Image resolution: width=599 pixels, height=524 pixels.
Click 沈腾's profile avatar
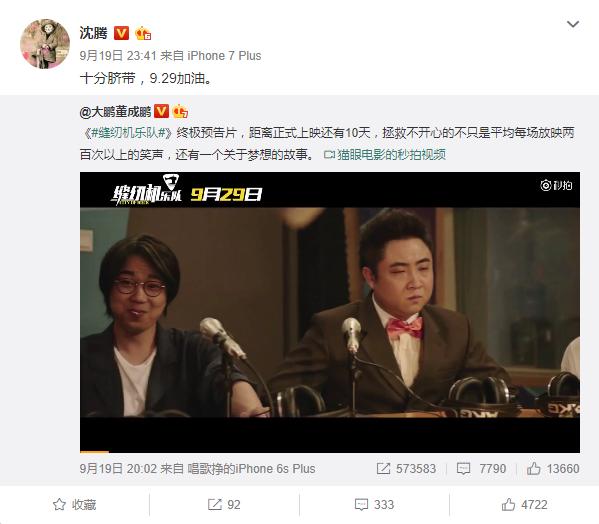click(x=45, y=44)
